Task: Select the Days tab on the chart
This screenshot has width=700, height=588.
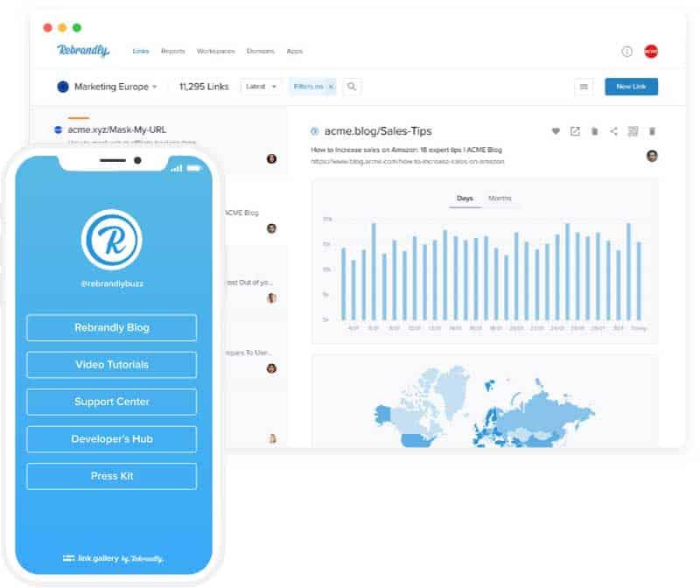Action: [465, 199]
